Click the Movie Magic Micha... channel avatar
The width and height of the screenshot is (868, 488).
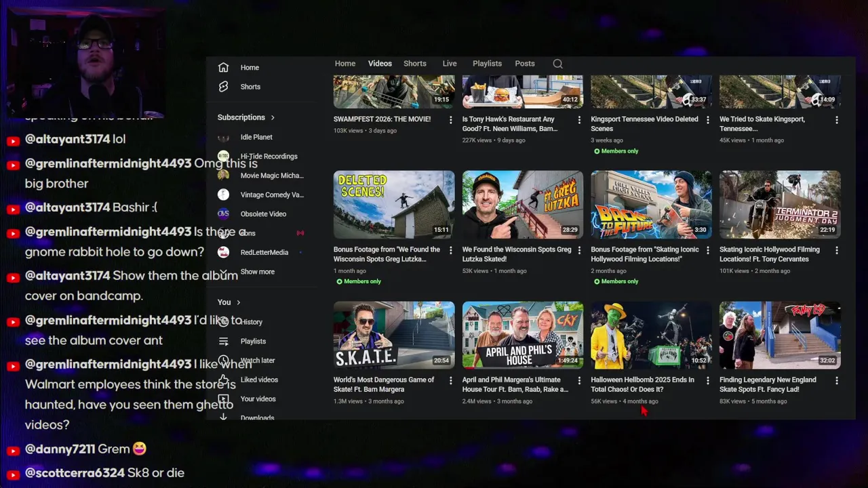click(223, 175)
